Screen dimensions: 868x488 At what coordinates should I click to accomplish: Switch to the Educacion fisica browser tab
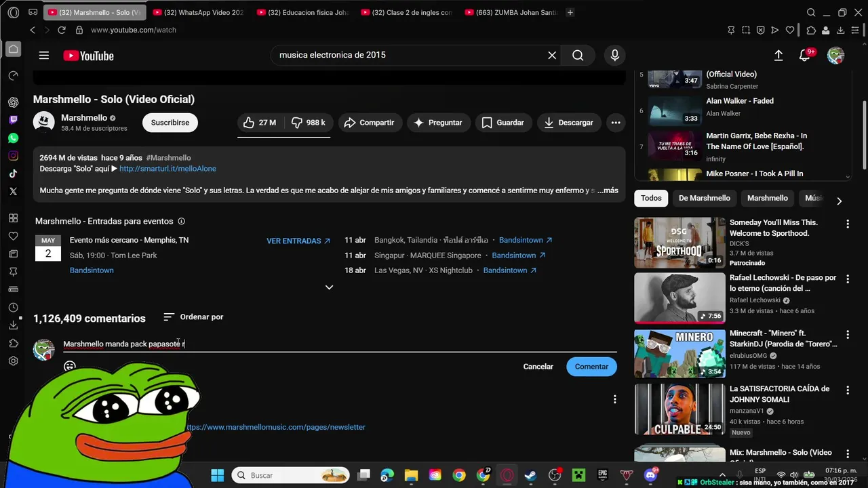302,12
